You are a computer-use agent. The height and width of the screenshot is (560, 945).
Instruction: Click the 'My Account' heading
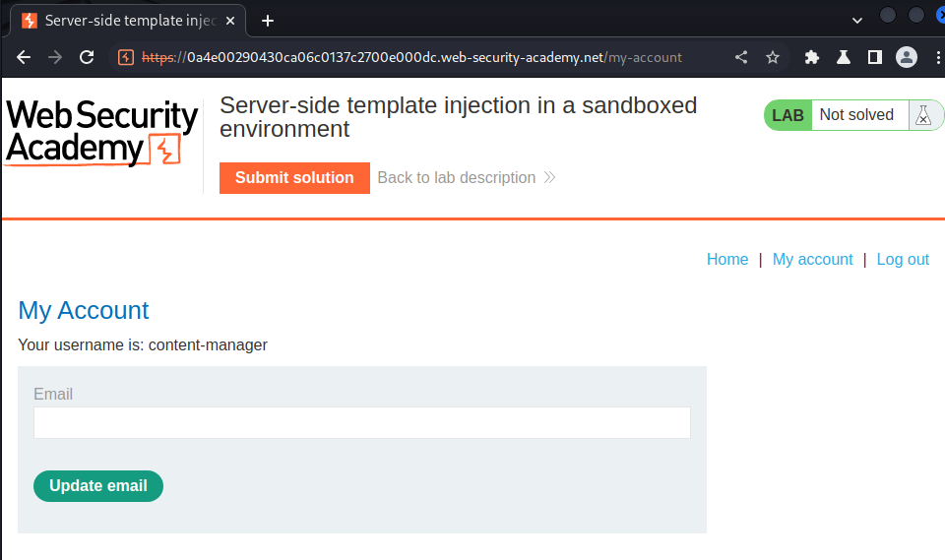click(83, 311)
